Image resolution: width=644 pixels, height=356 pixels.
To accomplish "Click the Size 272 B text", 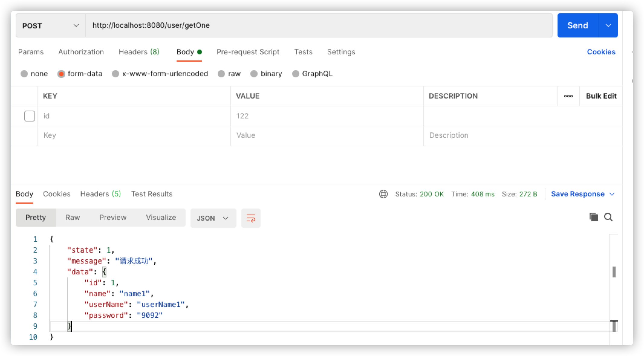I will pos(519,194).
